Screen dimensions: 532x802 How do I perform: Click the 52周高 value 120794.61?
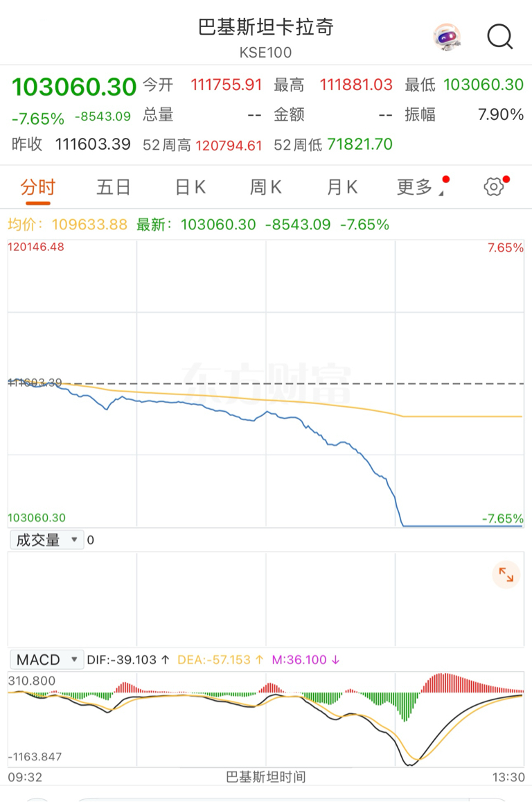click(229, 145)
